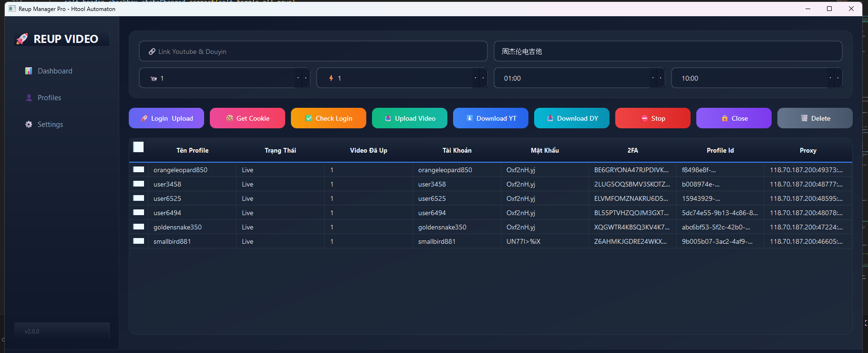Check the box for orangeleopard850 row
Screen dimensions: 868x353
point(139,169)
